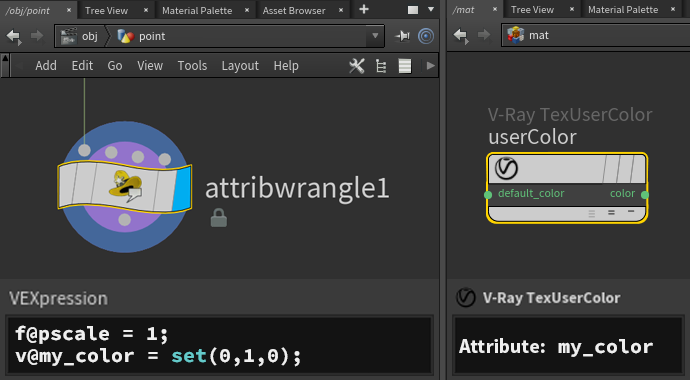Close right pane Material Palette tab
Image resolution: width=690 pixels, height=380 pixels.
tap(673, 9)
